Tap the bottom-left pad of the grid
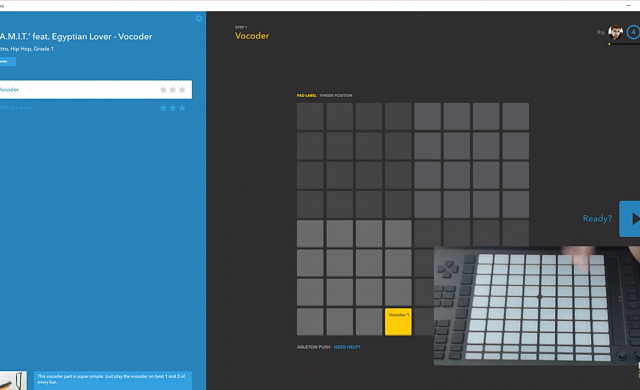 pyautogui.click(x=310, y=322)
